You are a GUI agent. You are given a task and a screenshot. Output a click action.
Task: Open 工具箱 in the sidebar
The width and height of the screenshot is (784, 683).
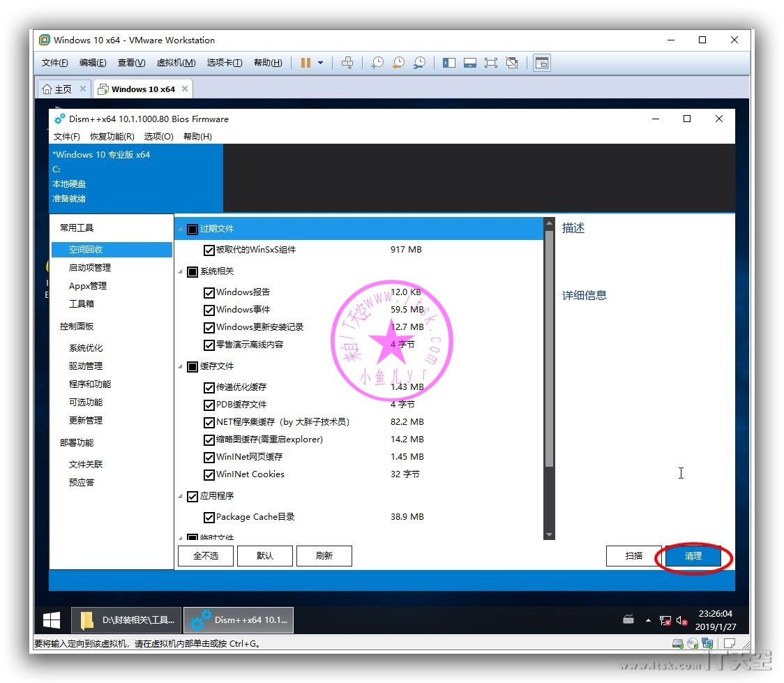tap(82, 303)
